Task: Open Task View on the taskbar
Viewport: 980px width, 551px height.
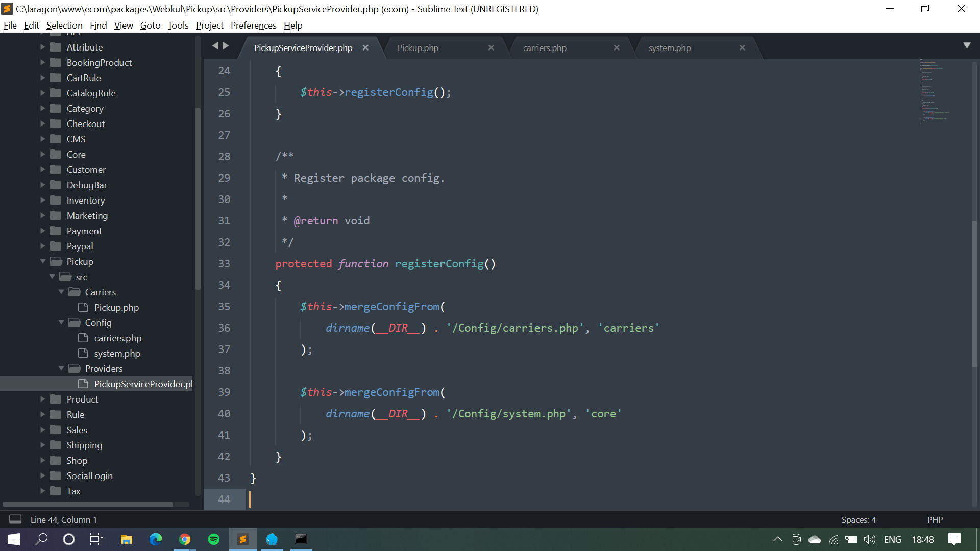Action: click(96, 539)
